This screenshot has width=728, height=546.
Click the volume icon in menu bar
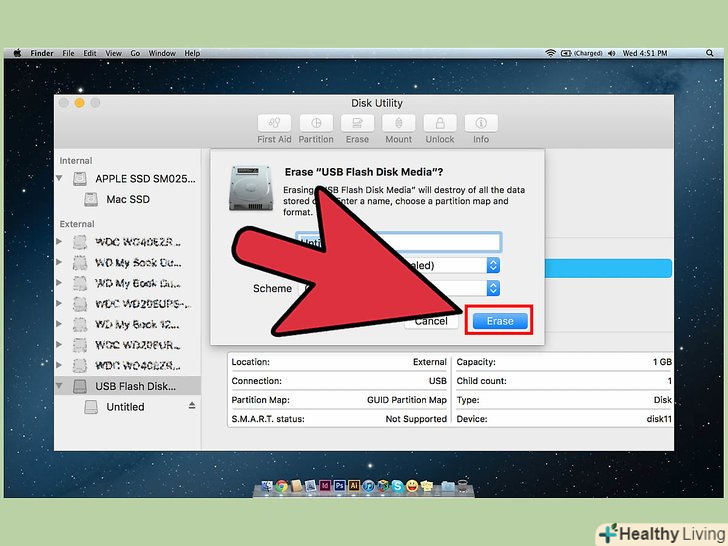pyautogui.click(x=611, y=53)
